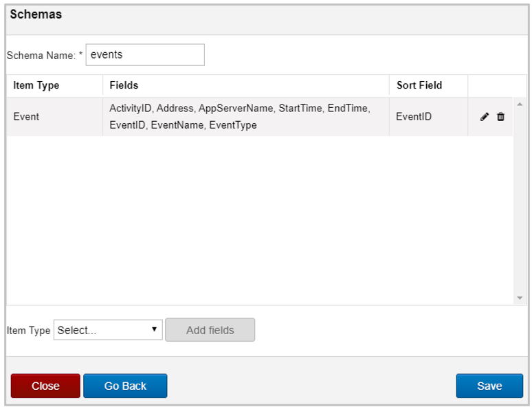Click the EventID sort field cell
This screenshot has height=407, width=532.
pos(428,117)
